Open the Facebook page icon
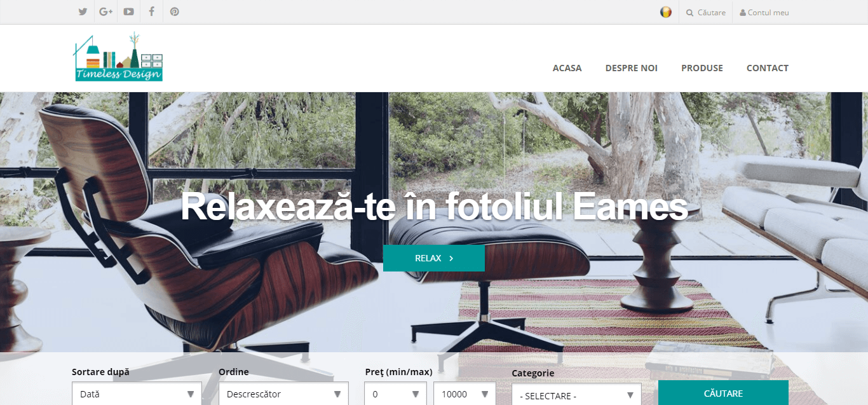Image resolution: width=868 pixels, height=405 pixels. [x=151, y=12]
